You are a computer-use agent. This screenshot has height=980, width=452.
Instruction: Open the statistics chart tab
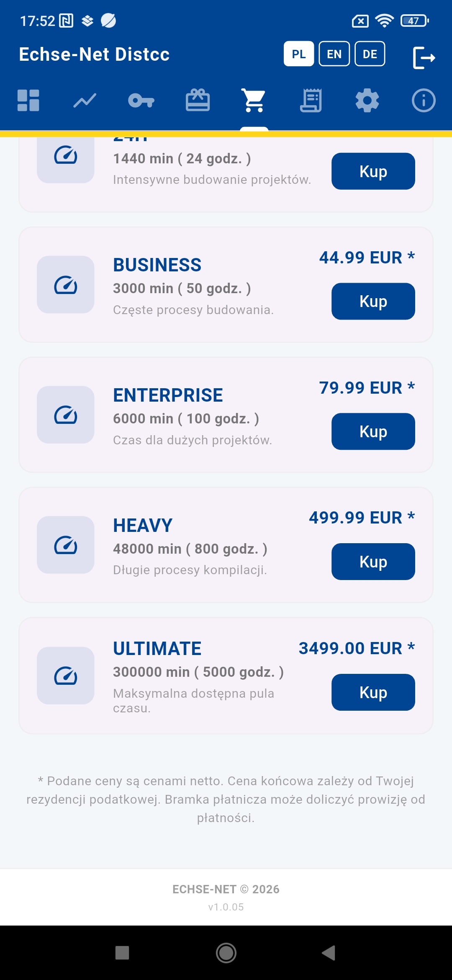(85, 101)
